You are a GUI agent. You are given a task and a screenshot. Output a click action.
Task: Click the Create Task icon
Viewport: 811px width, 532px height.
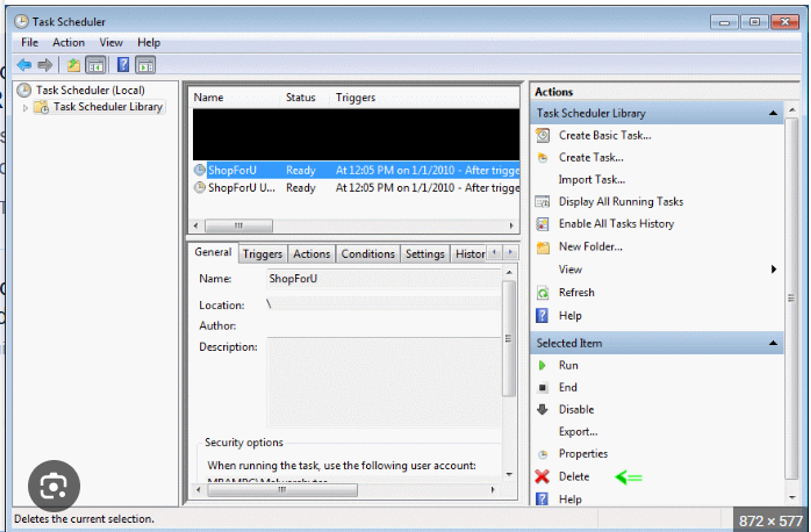543,158
